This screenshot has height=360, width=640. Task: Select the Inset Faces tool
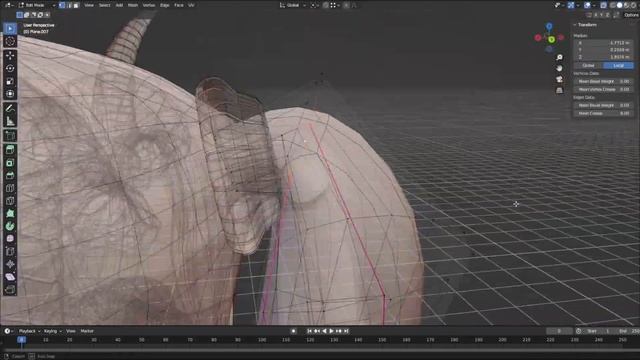pos(10,162)
